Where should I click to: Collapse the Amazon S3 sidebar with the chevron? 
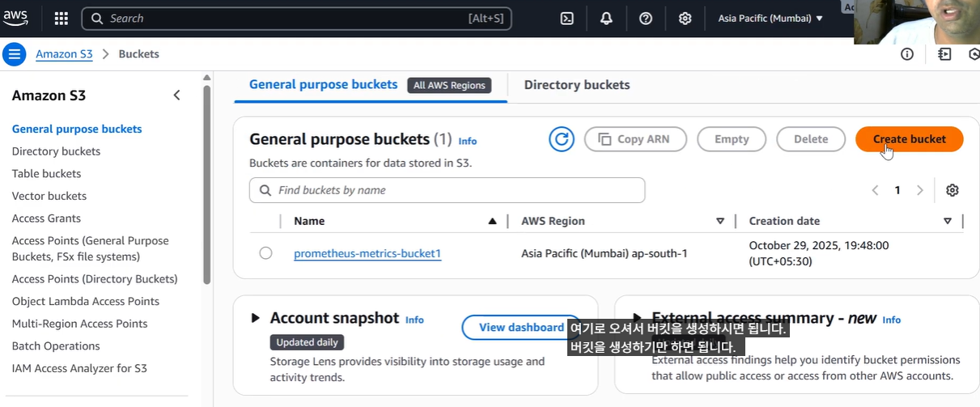click(x=176, y=95)
